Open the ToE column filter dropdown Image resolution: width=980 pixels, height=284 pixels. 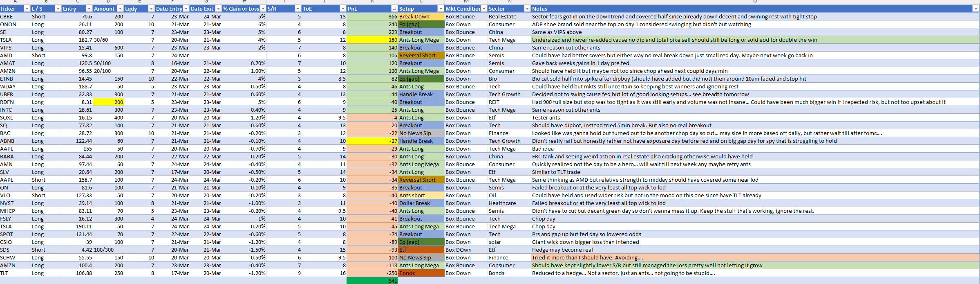point(342,9)
